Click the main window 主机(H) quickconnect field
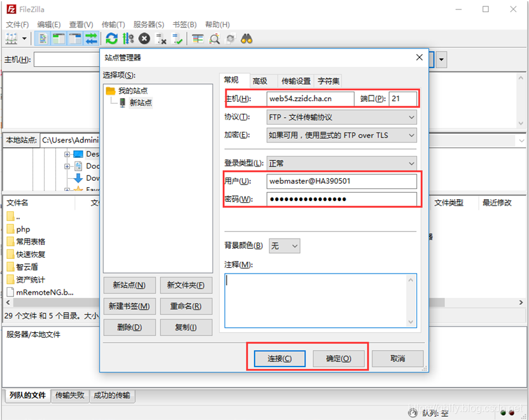 (x=67, y=60)
